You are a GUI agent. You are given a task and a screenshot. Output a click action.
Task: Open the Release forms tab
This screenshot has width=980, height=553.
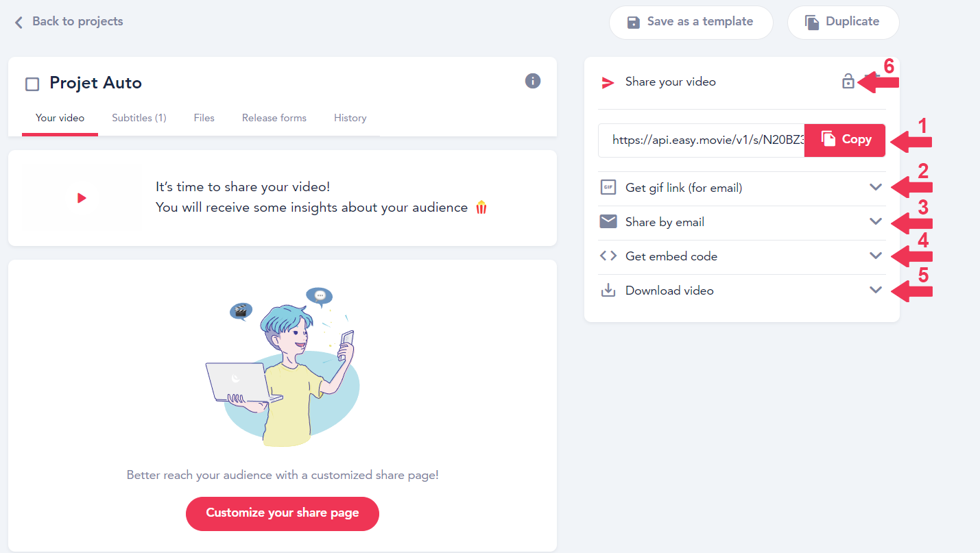coord(274,118)
